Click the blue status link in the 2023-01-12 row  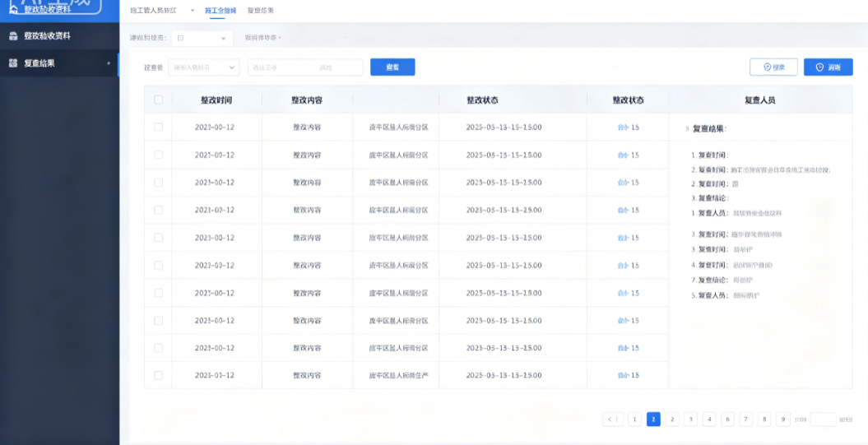pyautogui.click(x=628, y=375)
